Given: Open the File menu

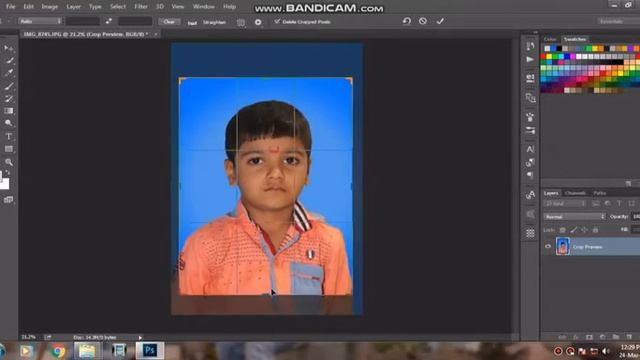Looking at the screenshot, I should [x=11, y=7].
